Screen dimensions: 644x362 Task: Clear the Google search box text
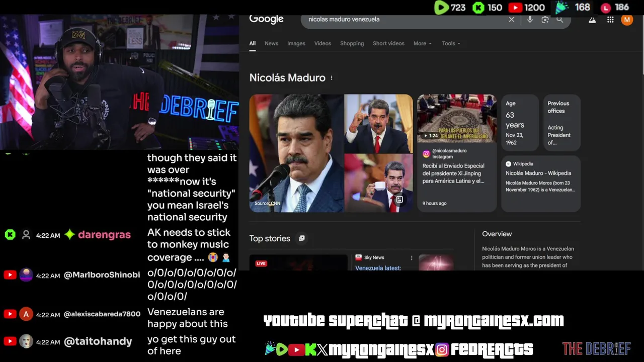512,20
